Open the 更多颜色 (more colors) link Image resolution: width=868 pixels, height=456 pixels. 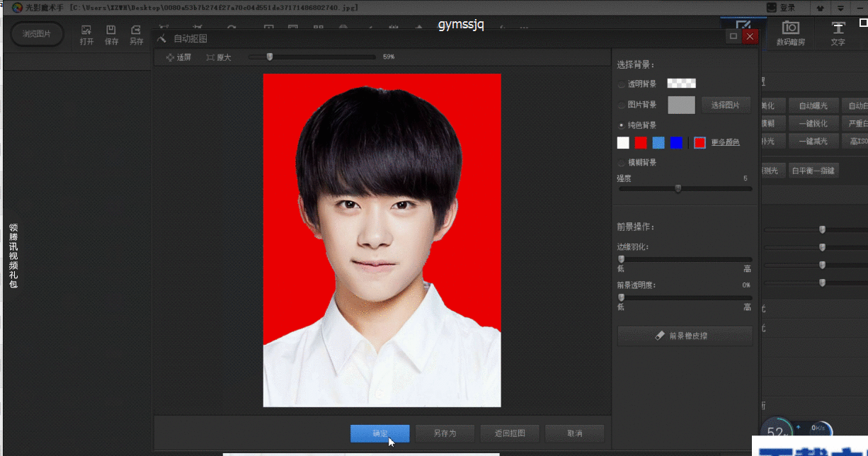pos(725,143)
